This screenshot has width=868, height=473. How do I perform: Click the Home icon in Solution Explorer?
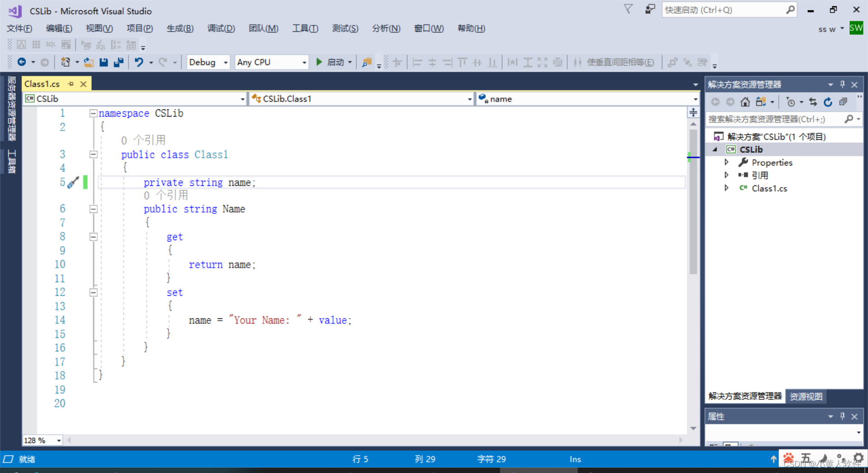click(x=745, y=102)
